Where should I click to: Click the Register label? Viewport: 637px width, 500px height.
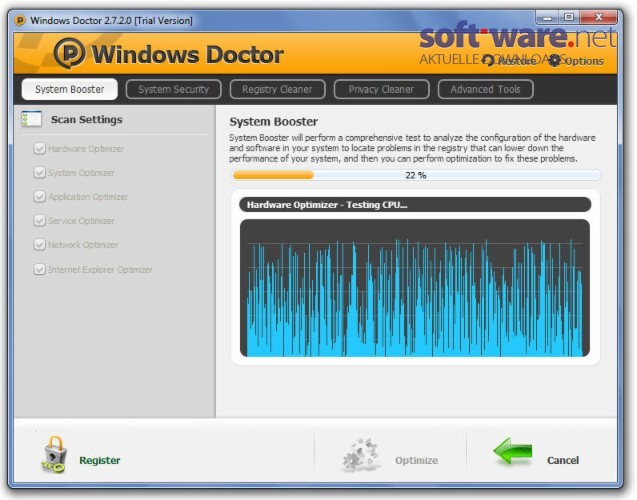(100, 460)
